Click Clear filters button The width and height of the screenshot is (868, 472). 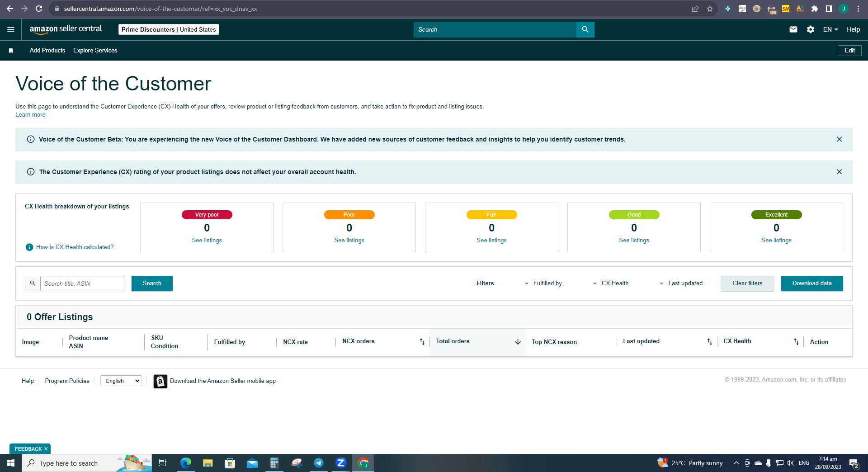tap(747, 283)
